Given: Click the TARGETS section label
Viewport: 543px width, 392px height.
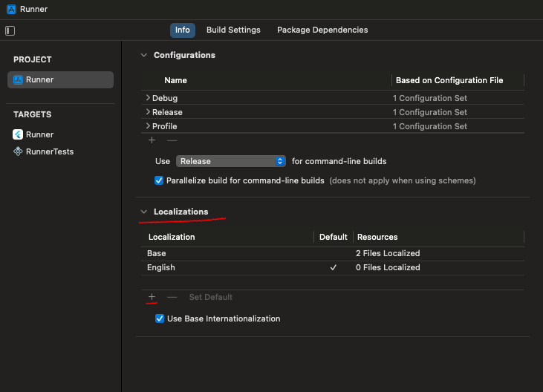Looking at the screenshot, I should coord(33,114).
